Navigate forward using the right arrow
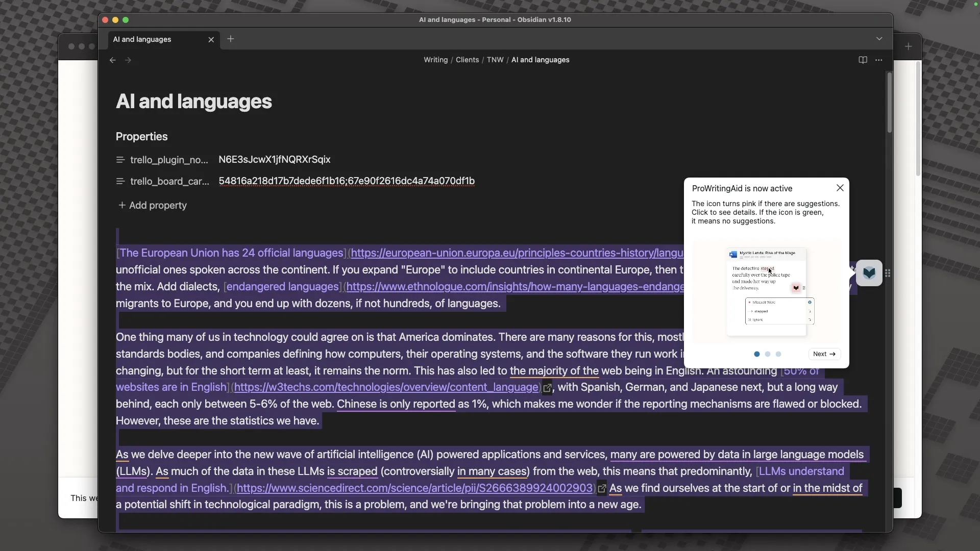Viewport: 980px width, 551px height. [x=128, y=60]
